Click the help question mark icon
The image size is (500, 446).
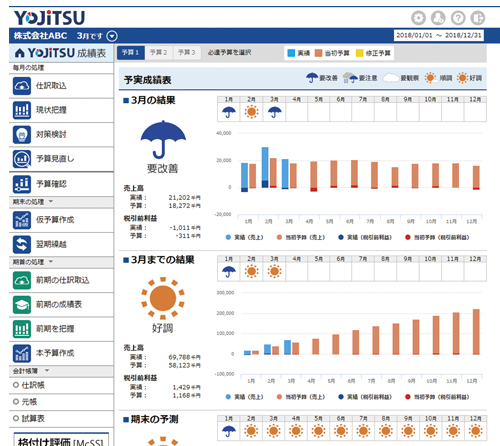[458, 18]
